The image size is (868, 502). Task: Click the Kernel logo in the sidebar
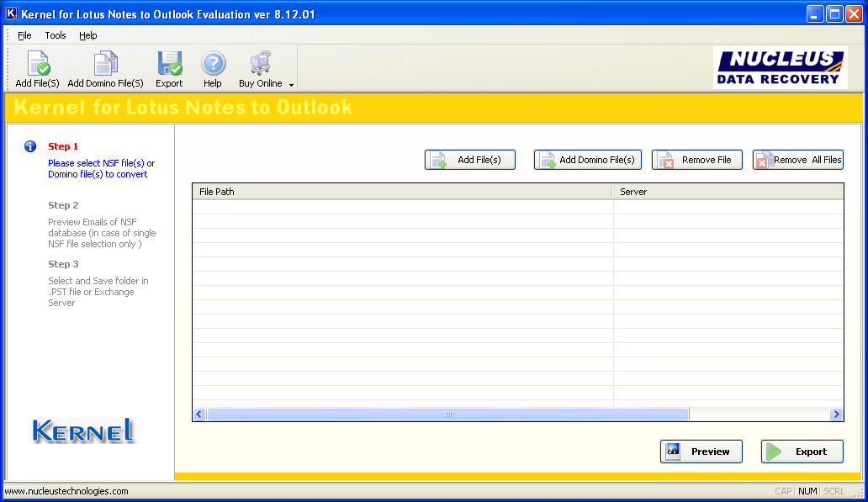click(x=83, y=431)
